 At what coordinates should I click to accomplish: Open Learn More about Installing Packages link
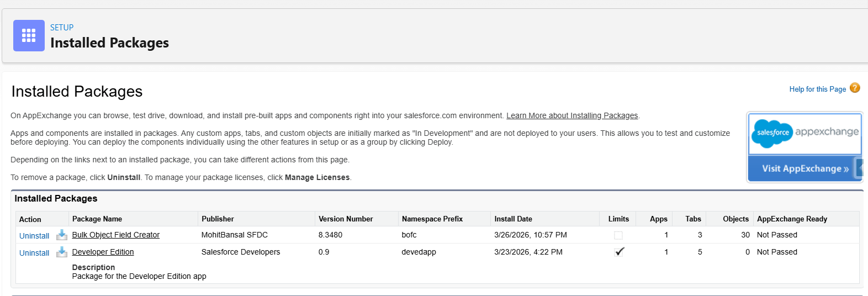point(572,115)
